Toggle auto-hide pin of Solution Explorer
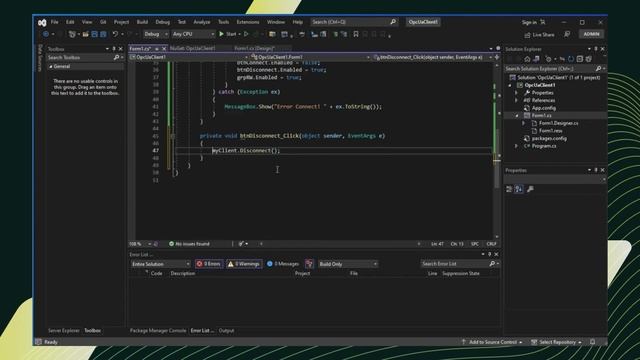Screen dimensions: 640x360 596,49
